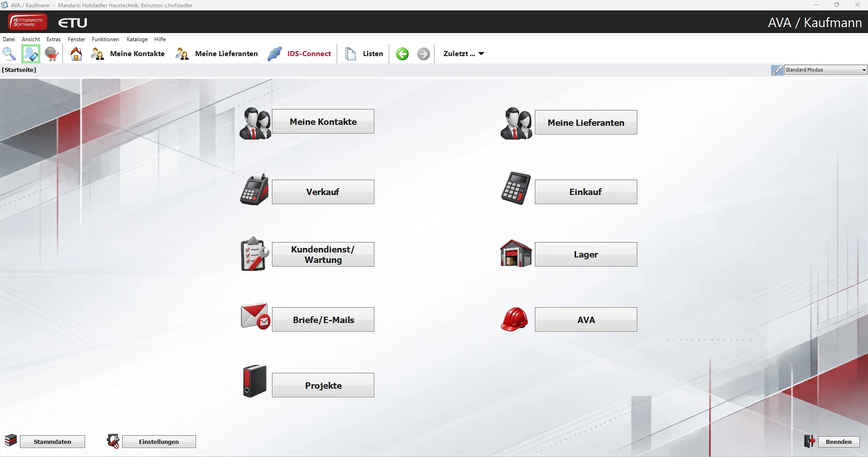Screen dimensions: 868x457
Task: Open the Kataloge menu
Action: [137, 39]
